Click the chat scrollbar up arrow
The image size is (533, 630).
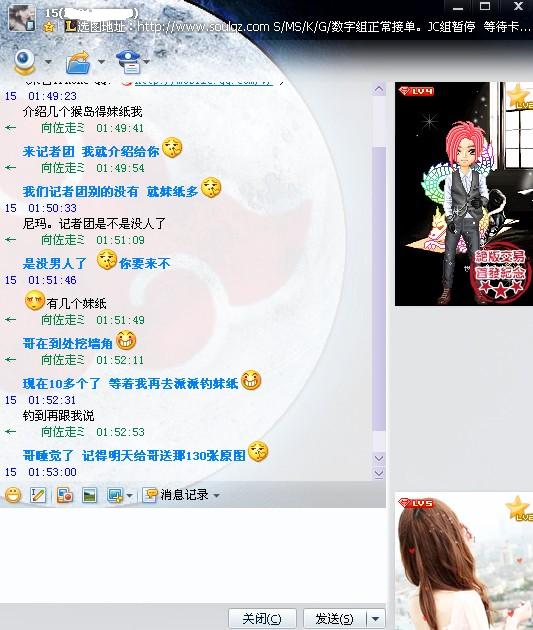[379, 89]
